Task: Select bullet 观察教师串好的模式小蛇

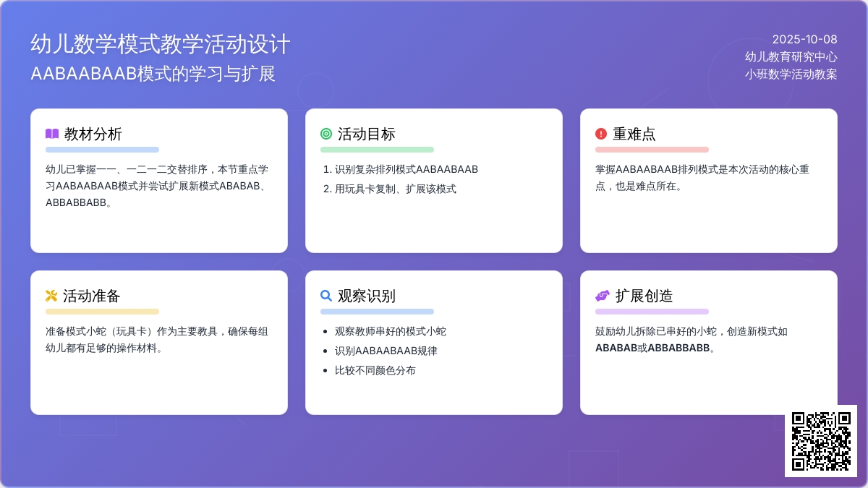Action: click(390, 331)
